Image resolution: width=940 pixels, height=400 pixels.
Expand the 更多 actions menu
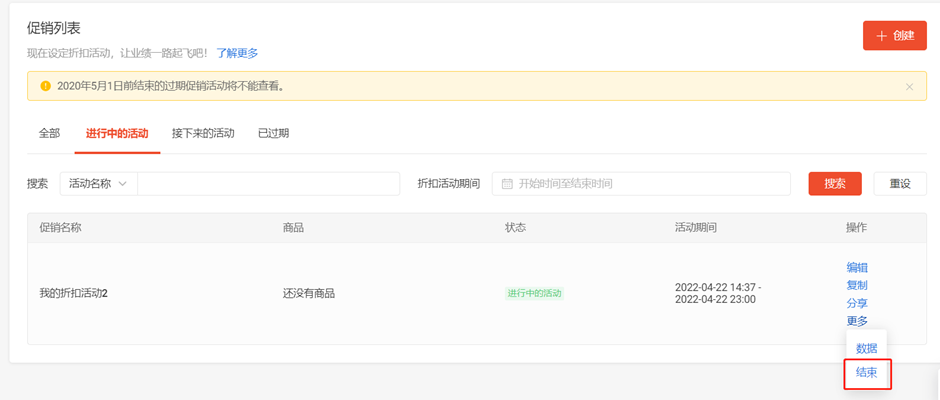point(857,321)
